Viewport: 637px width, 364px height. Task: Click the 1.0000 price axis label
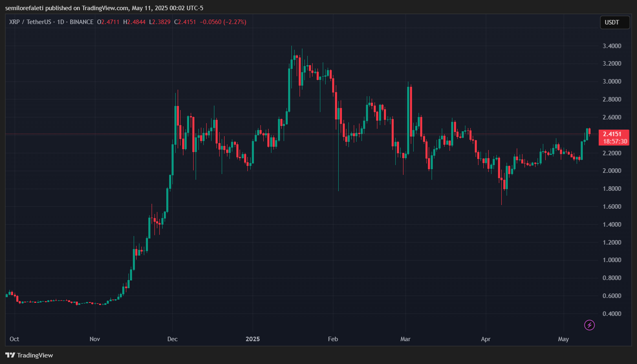click(612, 260)
